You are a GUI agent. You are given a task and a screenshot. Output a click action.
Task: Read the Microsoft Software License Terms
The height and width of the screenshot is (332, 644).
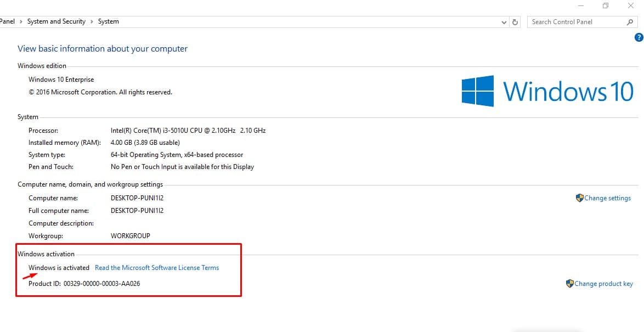pos(157,267)
